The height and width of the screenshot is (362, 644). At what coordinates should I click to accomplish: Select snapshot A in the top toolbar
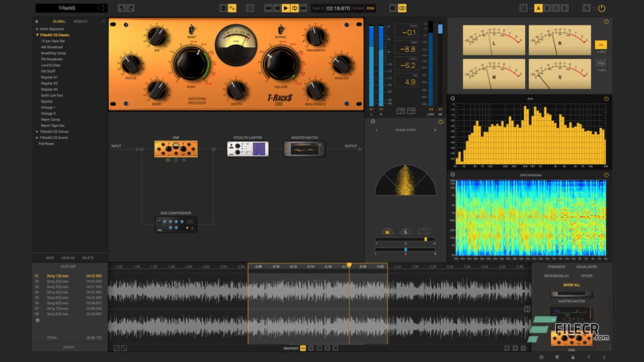(538, 9)
